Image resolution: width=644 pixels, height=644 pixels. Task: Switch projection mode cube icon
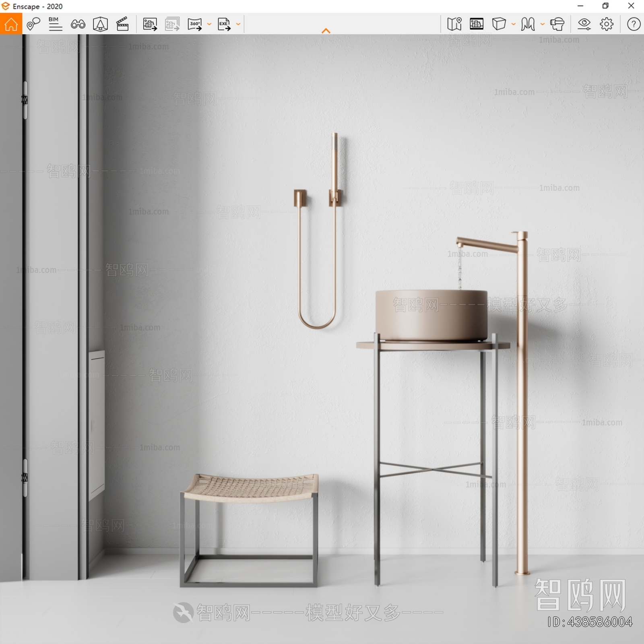499,24
